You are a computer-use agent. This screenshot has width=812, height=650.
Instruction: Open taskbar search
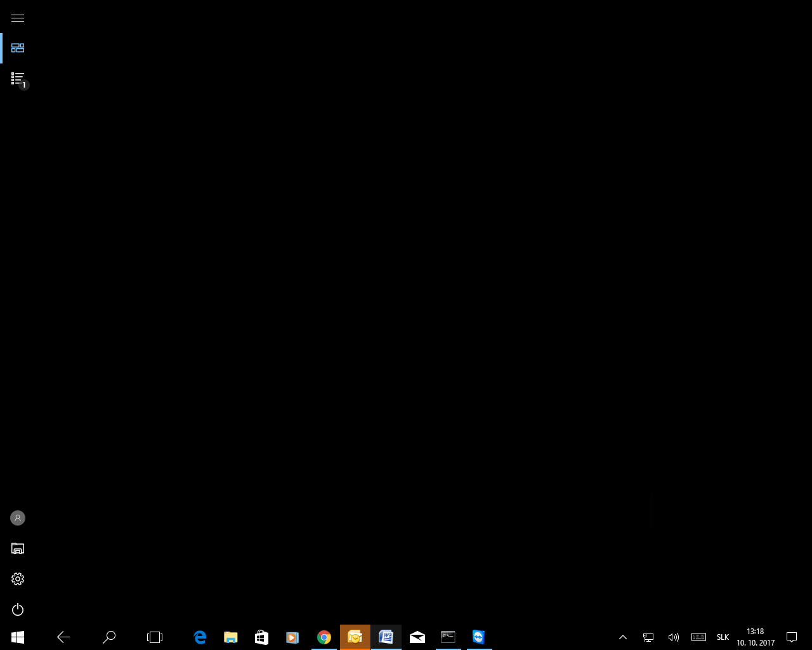[109, 637]
